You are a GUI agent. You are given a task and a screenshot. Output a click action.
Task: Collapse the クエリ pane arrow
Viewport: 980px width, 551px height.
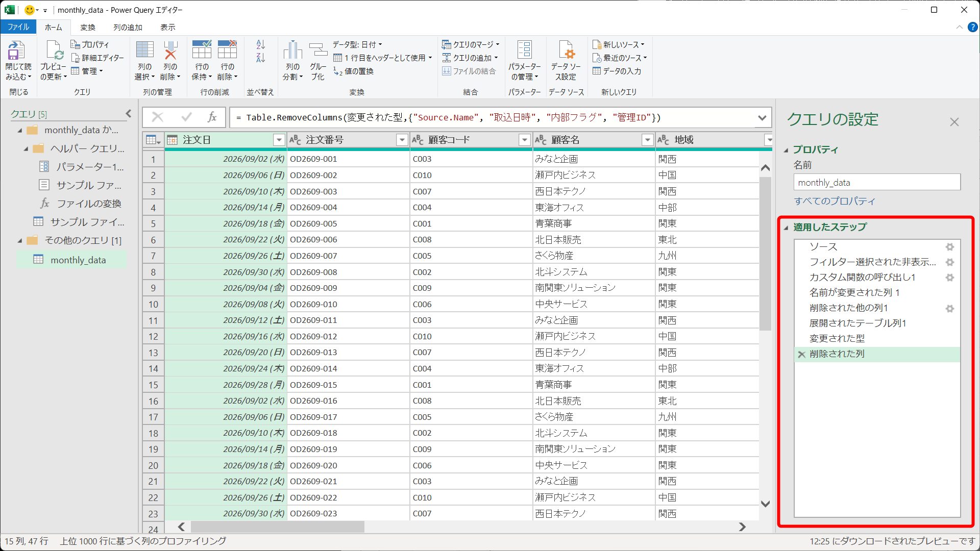click(129, 114)
